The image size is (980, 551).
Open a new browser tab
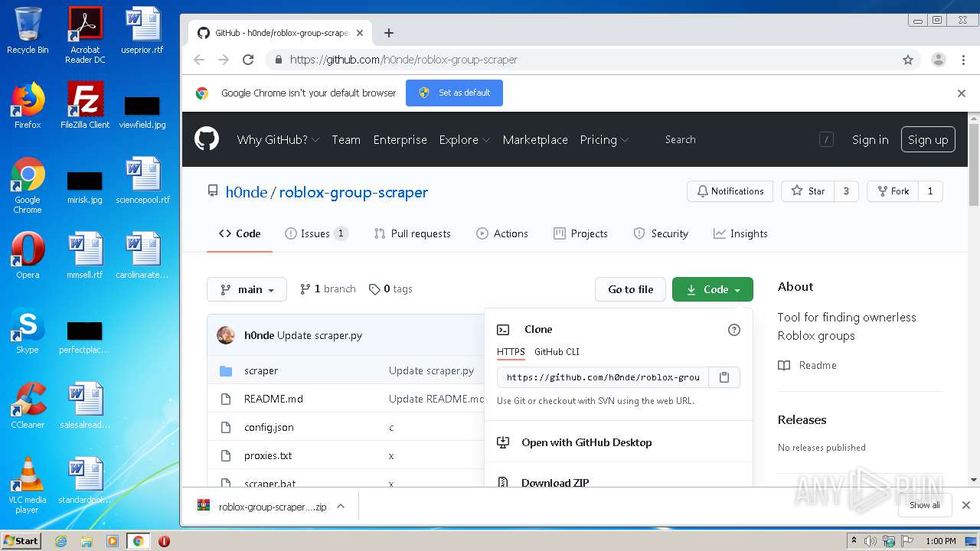tap(389, 33)
